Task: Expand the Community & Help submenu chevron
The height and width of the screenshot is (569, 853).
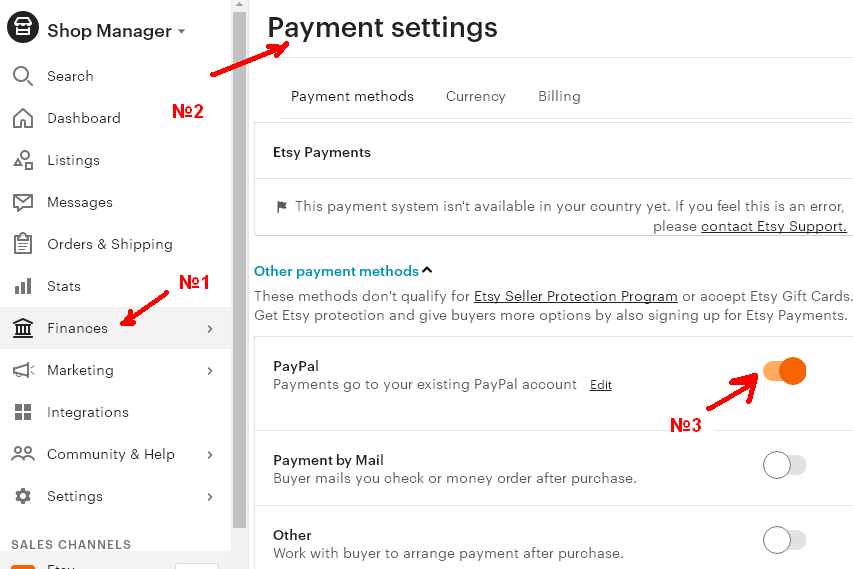Action: [210, 455]
